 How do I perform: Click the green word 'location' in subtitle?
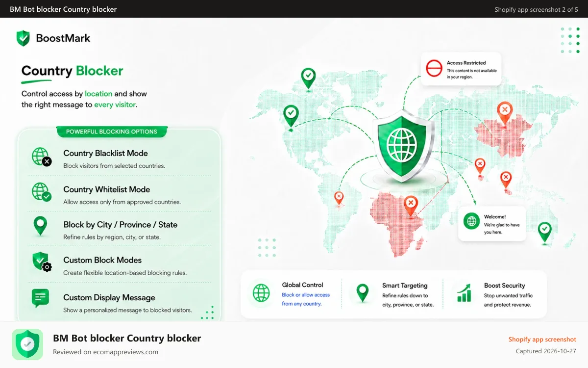(98, 94)
